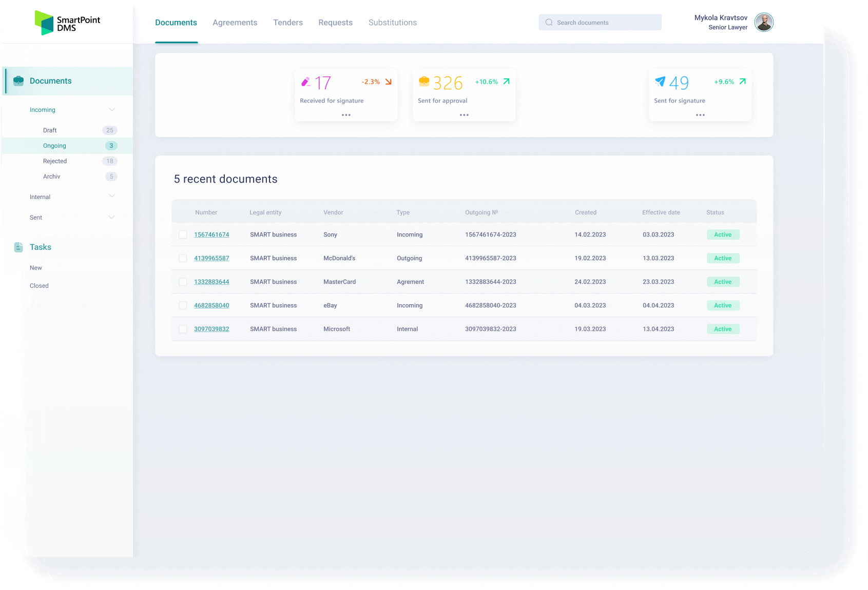Click the search magnifier icon
This screenshot has width=868, height=590.
pyautogui.click(x=549, y=22)
